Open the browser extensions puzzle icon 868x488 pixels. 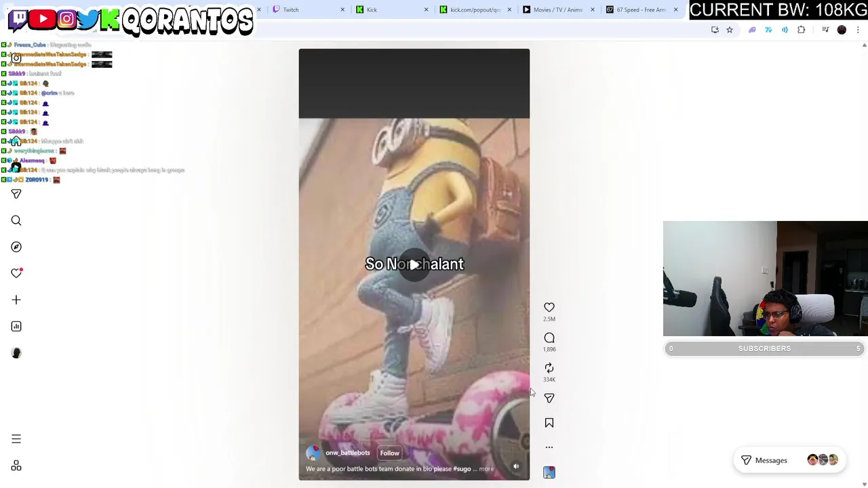[802, 30]
